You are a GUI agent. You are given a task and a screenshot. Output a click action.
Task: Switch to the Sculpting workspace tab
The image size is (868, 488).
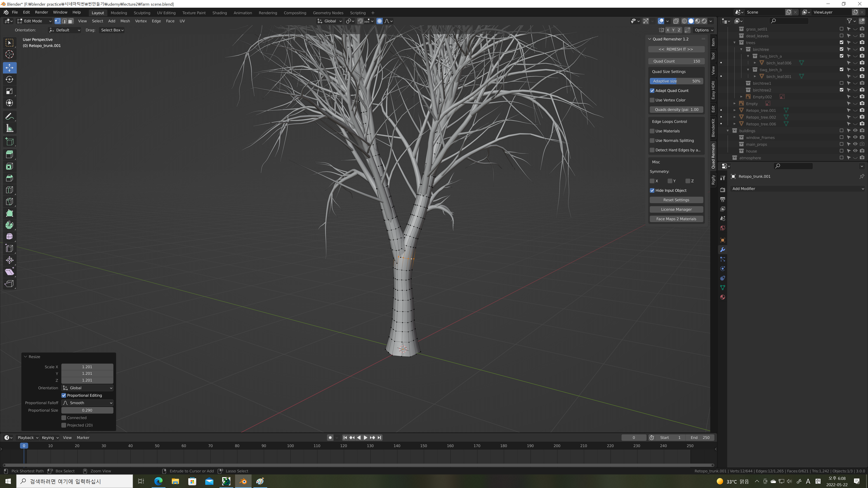142,13
